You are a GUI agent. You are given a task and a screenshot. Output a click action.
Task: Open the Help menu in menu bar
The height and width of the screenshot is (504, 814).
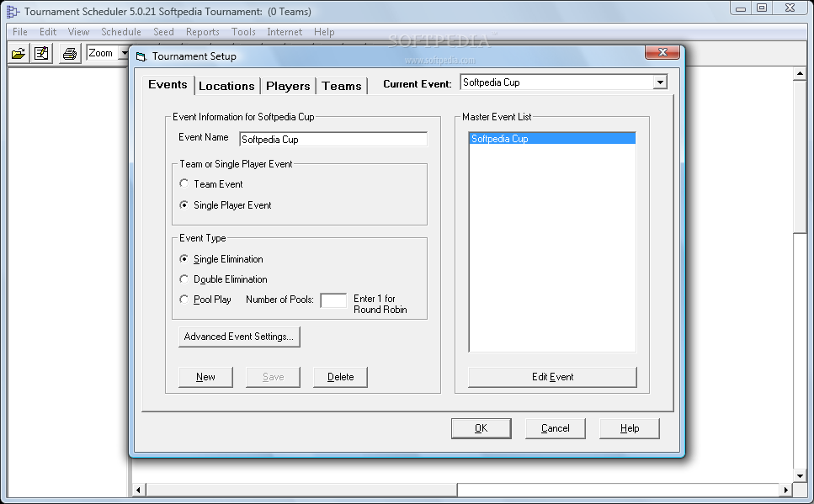coord(324,32)
